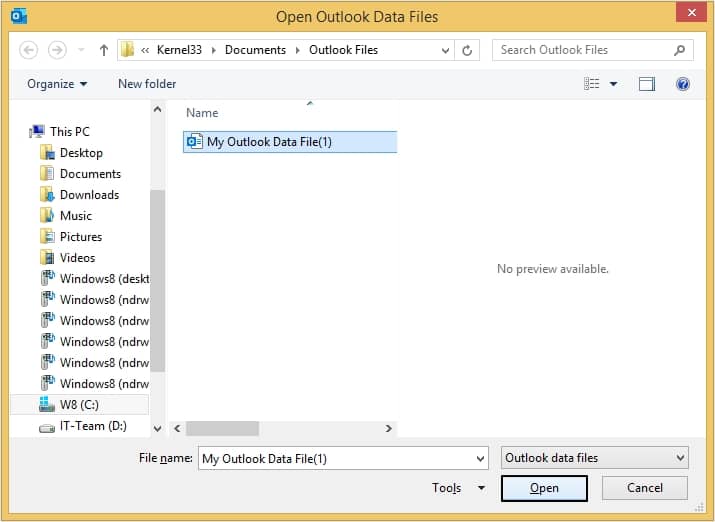Click the W8 (C:) drive icon

47,404
